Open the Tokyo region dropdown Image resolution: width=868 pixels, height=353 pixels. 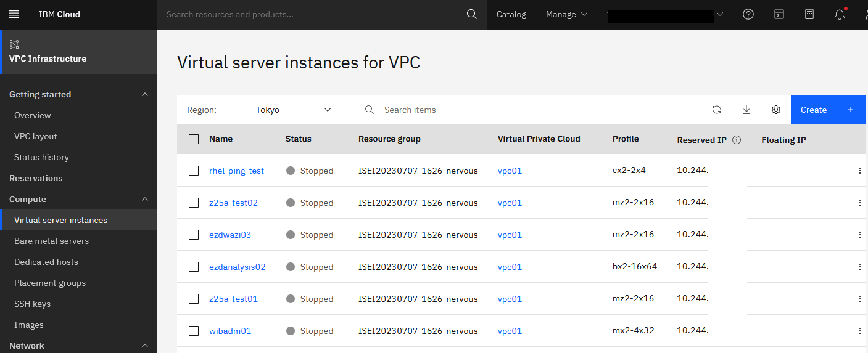294,110
